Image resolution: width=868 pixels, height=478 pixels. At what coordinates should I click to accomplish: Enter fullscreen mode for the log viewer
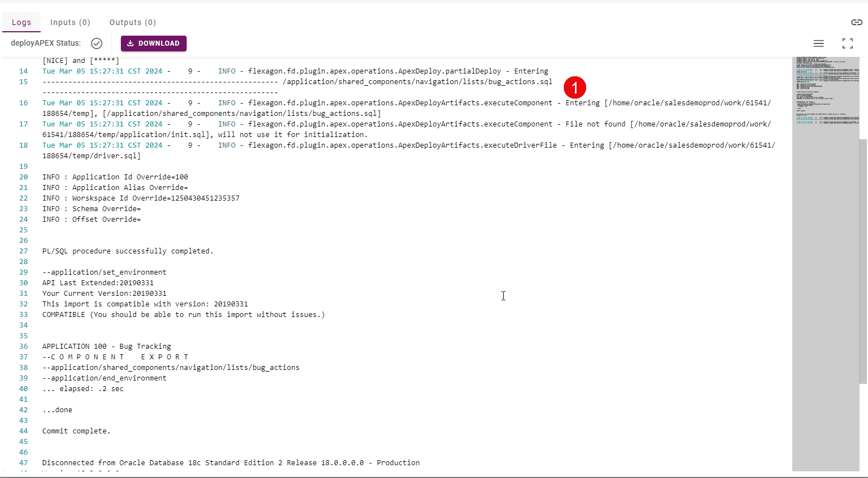click(x=847, y=43)
